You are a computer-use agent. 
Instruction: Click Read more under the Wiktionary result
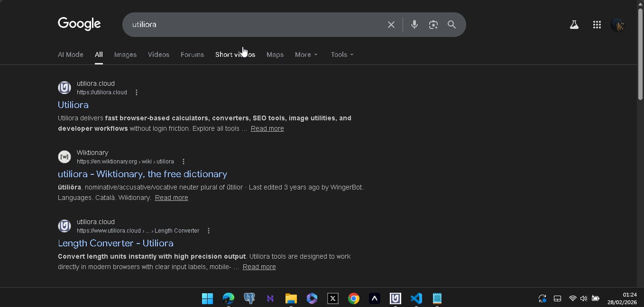click(x=172, y=198)
